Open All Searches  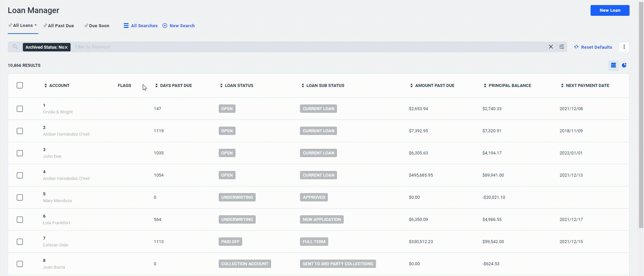144,26
